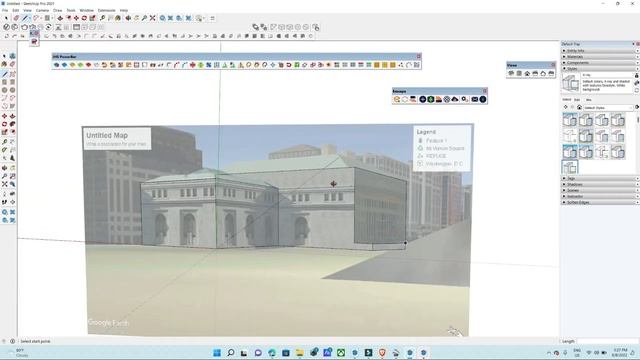Click the first Enscape toolbar icon
This screenshot has width=640, height=360.
pos(397,99)
